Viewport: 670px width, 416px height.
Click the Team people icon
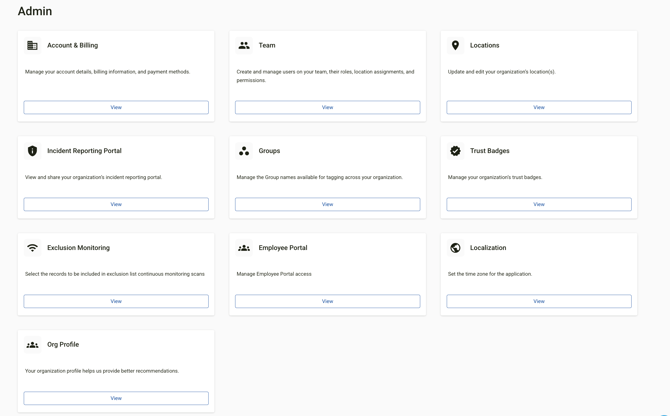[244, 46]
